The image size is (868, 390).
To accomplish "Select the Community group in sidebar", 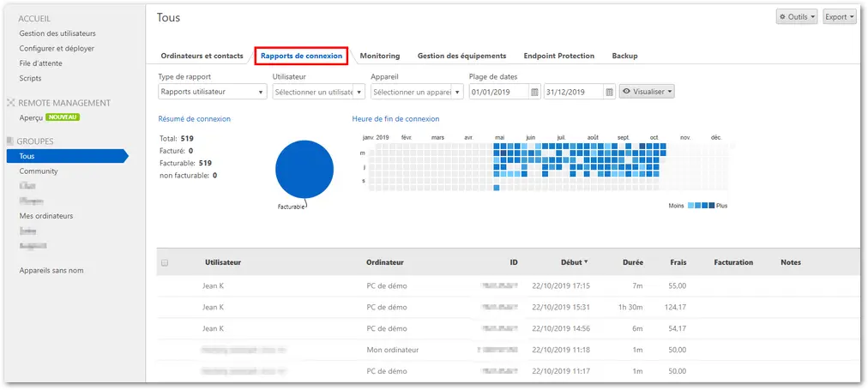I will [39, 171].
